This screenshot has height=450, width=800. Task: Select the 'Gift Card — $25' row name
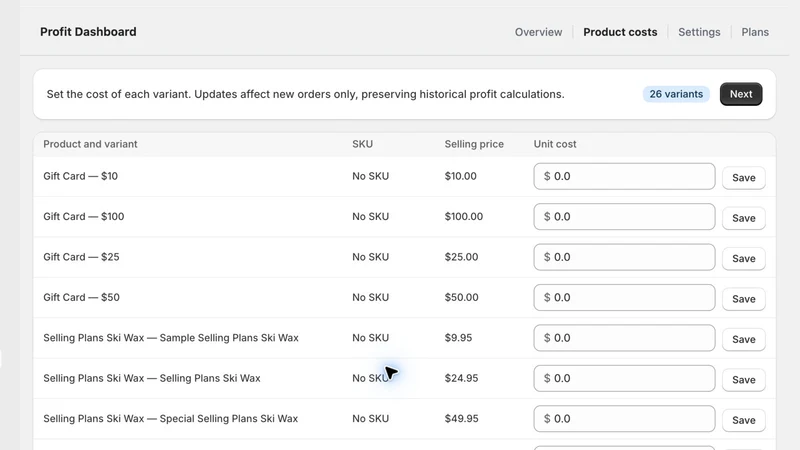[81, 257]
